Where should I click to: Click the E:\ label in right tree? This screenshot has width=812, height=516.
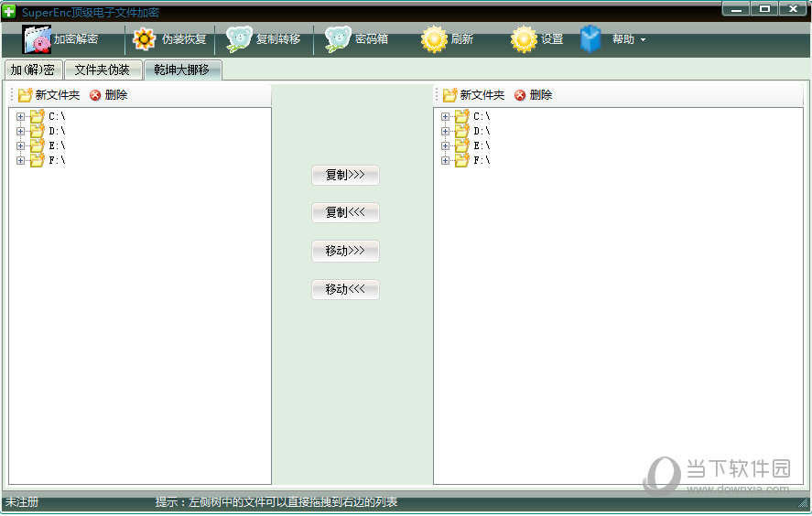pyautogui.click(x=482, y=146)
